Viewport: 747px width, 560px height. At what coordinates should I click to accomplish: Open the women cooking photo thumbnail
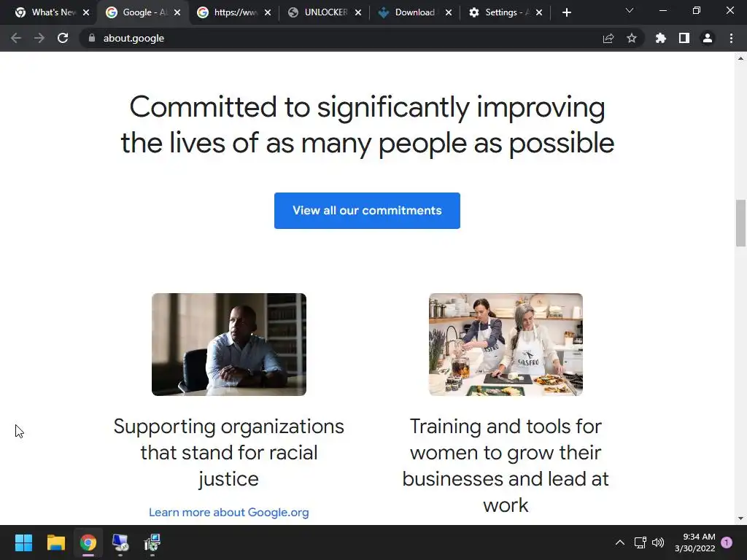point(506,344)
